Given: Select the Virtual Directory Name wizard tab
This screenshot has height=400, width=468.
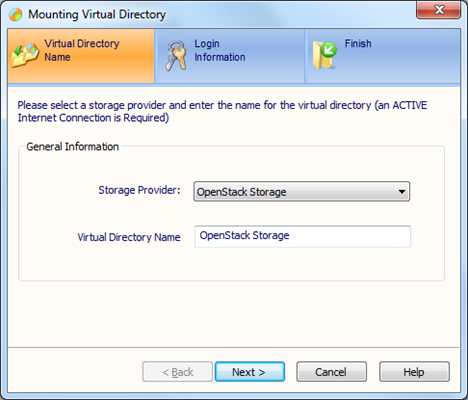Looking at the screenshot, I should click(x=81, y=56).
